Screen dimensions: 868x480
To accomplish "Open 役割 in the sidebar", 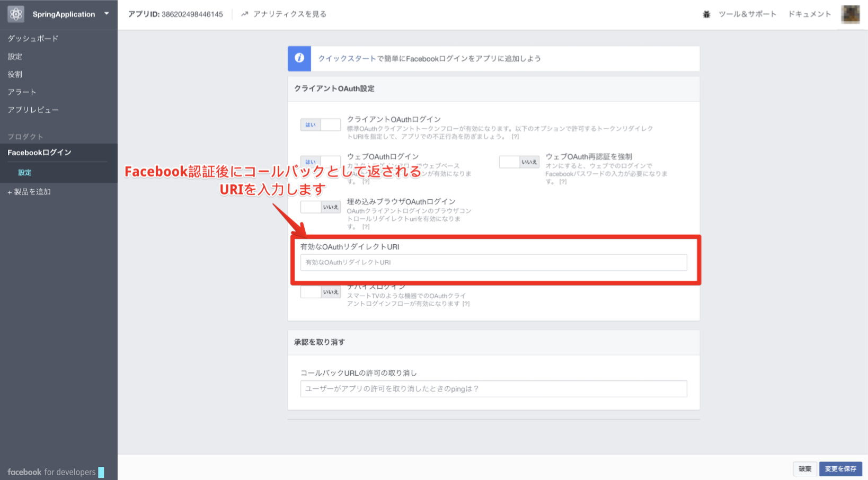I will click(15, 74).
